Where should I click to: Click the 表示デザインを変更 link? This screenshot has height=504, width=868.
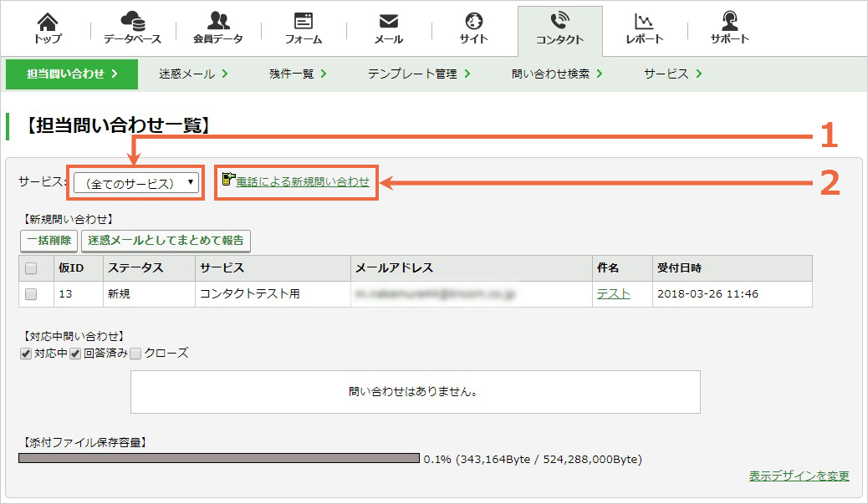[799, 476]
